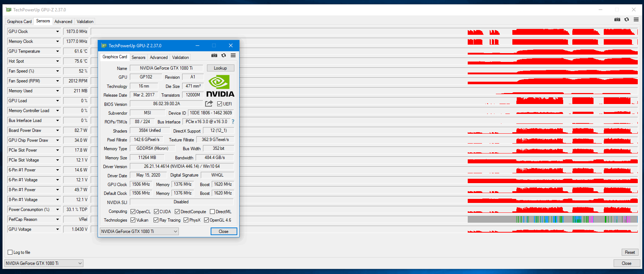
Task: Toggle the UEFI checkbox
Action: coord(219,104)
